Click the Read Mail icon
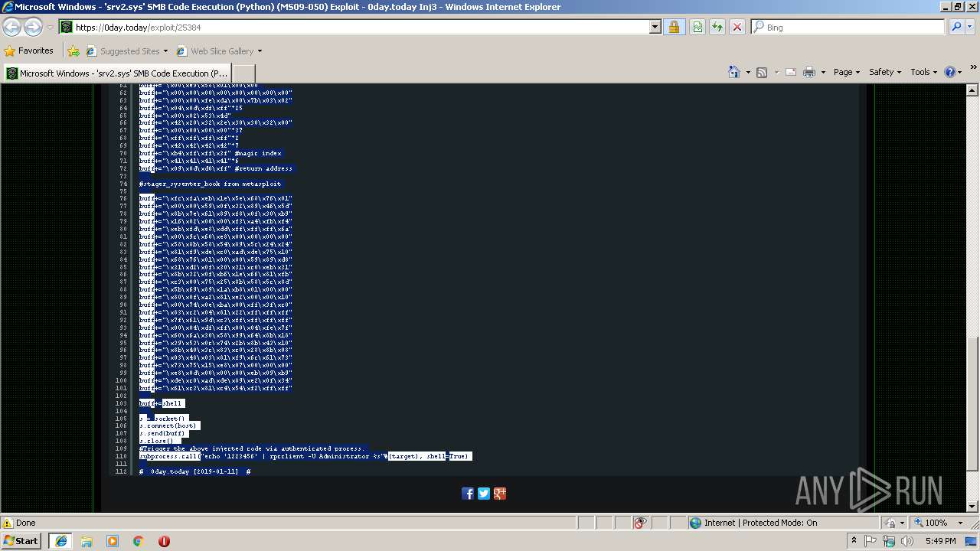 pos(791,72)
